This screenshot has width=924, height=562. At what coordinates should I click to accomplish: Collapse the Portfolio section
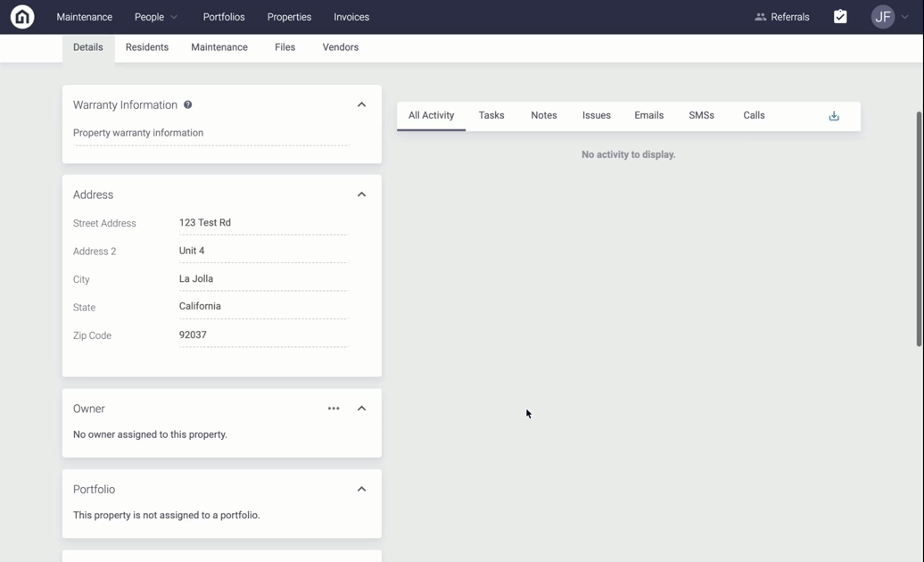click(x=361, y=489)
